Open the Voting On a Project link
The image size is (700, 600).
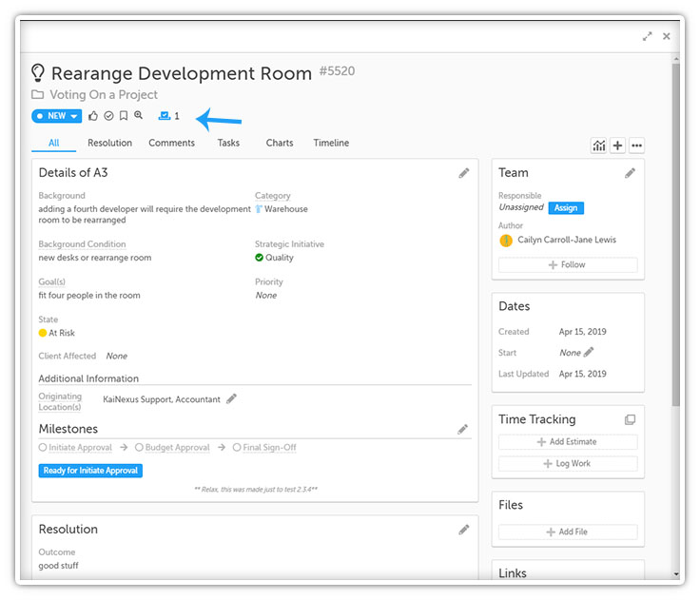tap(104, 95)
